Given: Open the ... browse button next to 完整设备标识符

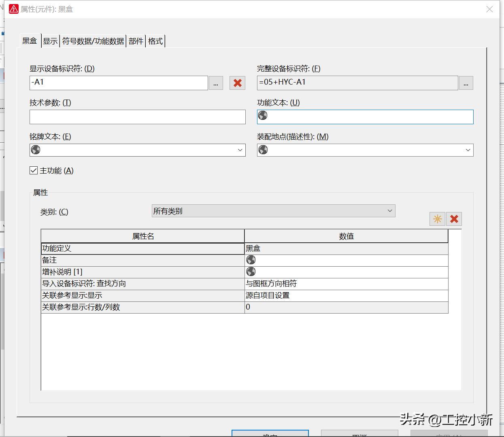Looking at the screenshot, I should click(x=466, y=83).
